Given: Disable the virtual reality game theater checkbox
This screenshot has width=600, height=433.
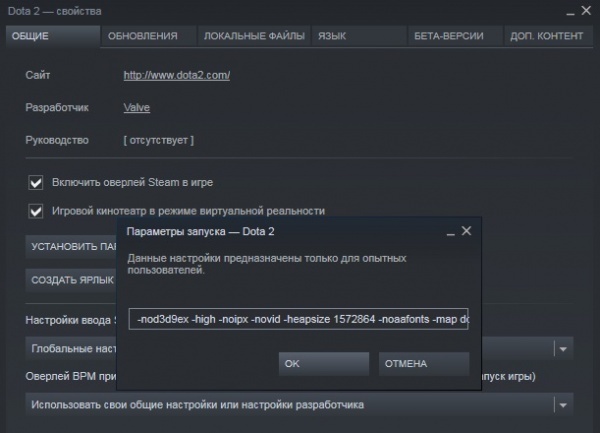Looking at the screenshot, I should tap(36, 211).
